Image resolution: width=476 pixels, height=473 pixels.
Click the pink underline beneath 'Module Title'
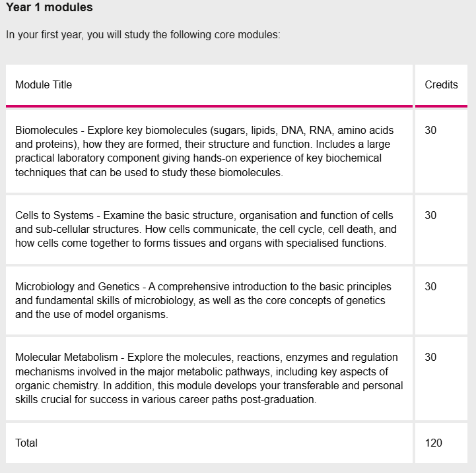click(209, 106)
